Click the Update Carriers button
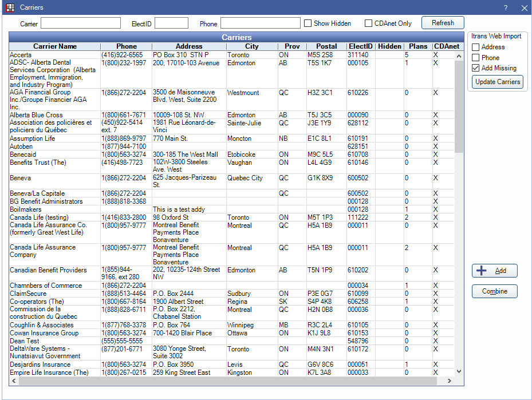The height and width of the screenshot is (400, 532). pos(497,82)
